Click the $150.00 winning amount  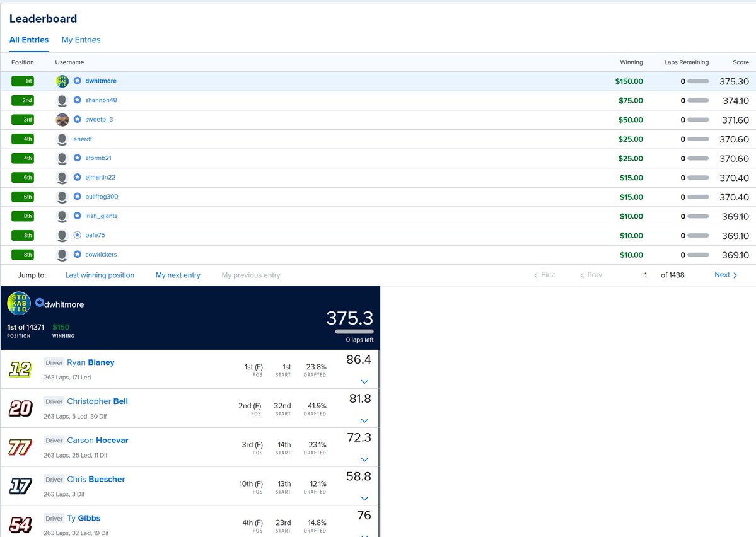coord(629,81)
